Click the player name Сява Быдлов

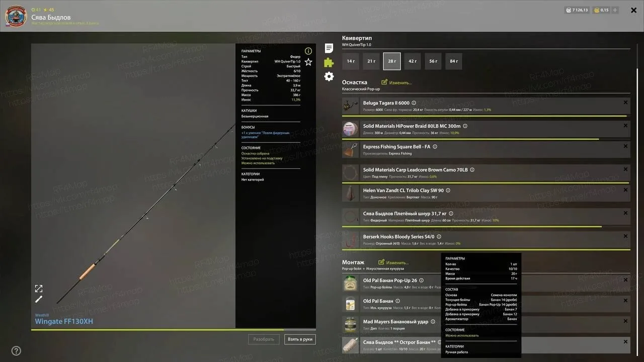pyautogui.click(x=51, y=17)
